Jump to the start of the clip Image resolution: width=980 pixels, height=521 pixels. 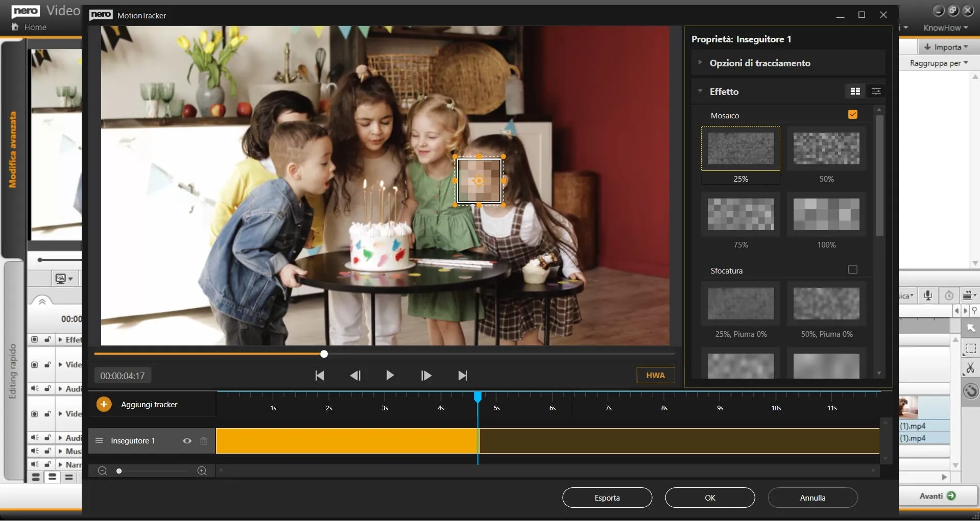320,376
